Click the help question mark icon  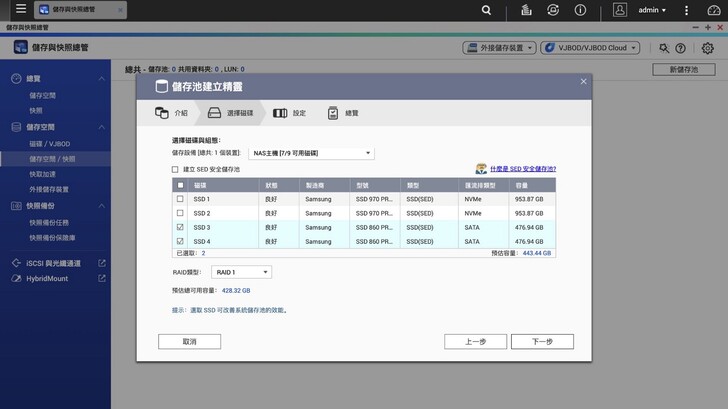(681, 48)
